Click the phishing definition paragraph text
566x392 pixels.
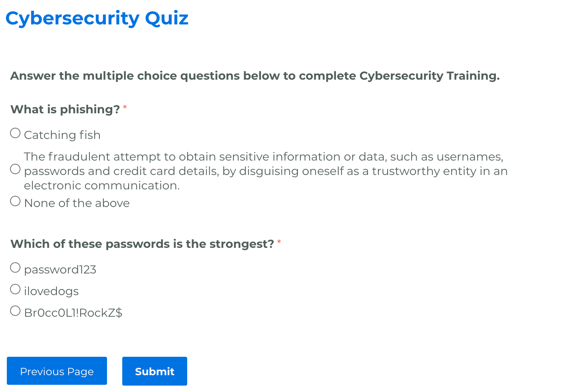tap(266, 171)
